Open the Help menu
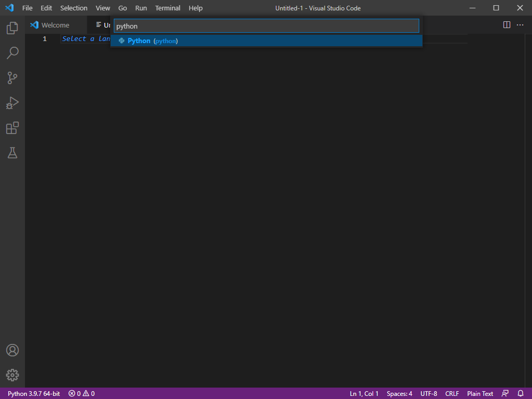 click(x=195, y=8)
